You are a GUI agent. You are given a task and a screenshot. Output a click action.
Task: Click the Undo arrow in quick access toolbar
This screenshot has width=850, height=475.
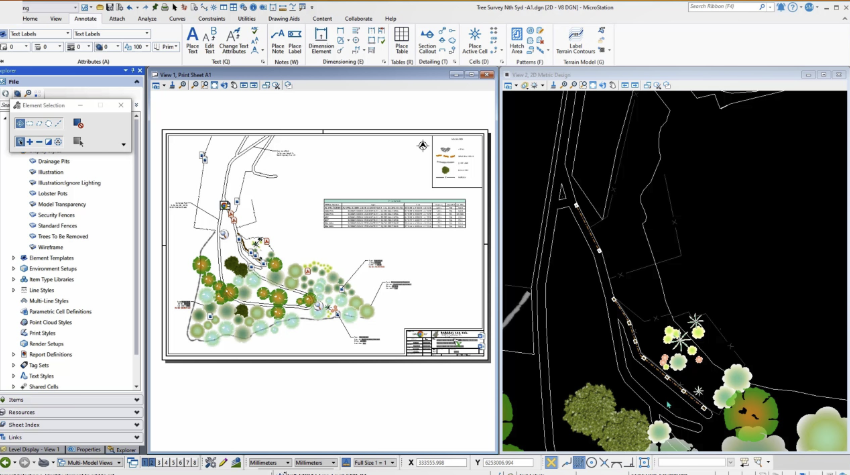click(129, 7)
